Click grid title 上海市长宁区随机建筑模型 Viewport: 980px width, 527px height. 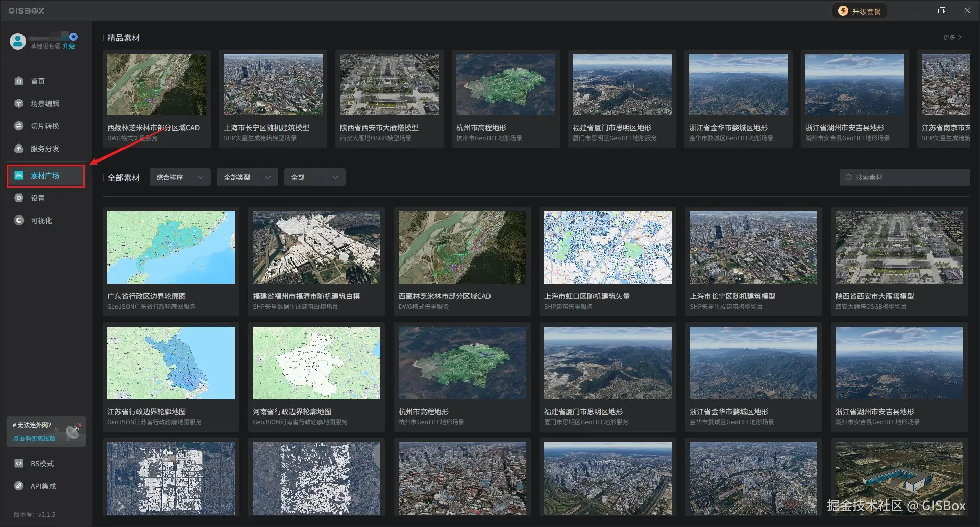[732, 296]
